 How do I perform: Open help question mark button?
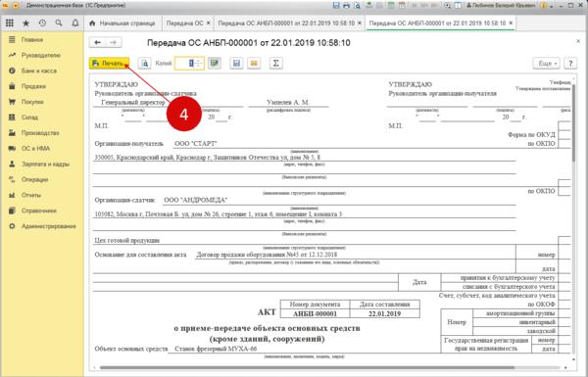(570, 64)
